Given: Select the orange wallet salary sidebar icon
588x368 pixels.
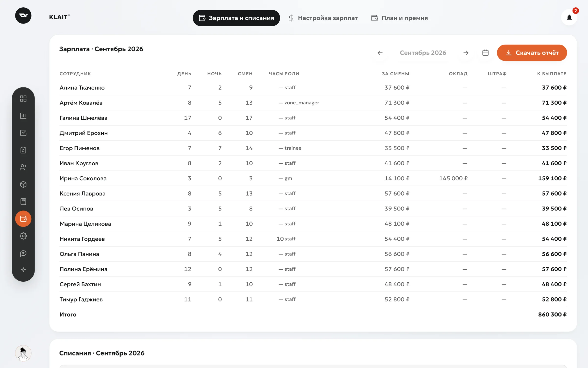Looking at the screenshot, I should [x=23, y=219].
